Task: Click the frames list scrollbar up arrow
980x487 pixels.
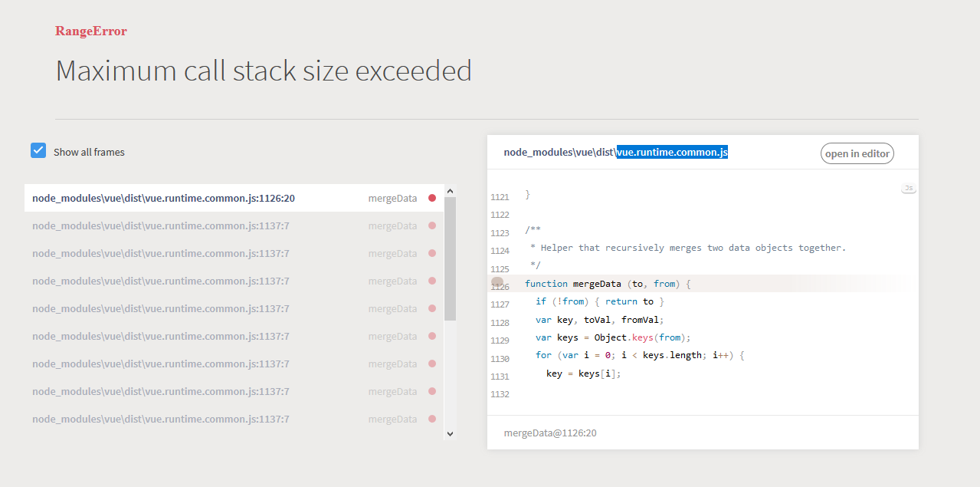Action: pyautogui.click(x=450, y=191)
